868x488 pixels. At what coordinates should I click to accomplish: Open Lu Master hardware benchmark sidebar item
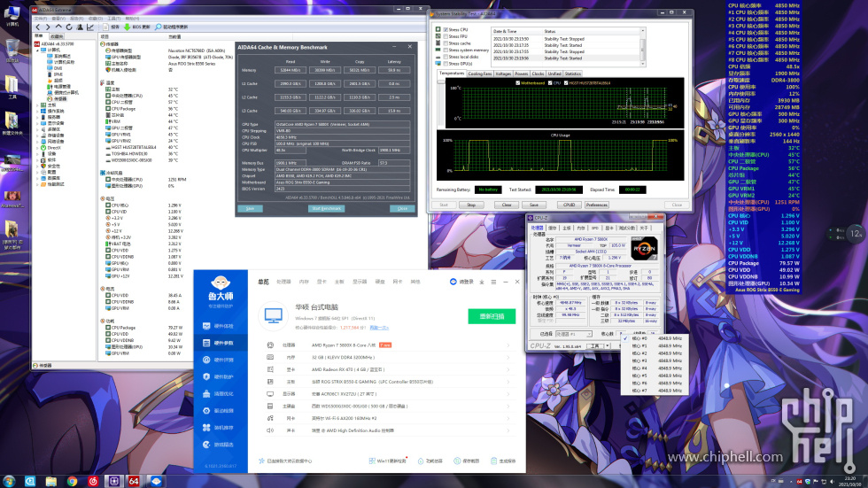pos(220,360)
